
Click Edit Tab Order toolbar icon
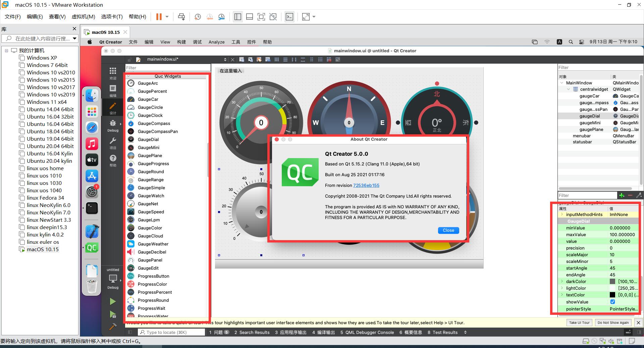click(268, 60)
